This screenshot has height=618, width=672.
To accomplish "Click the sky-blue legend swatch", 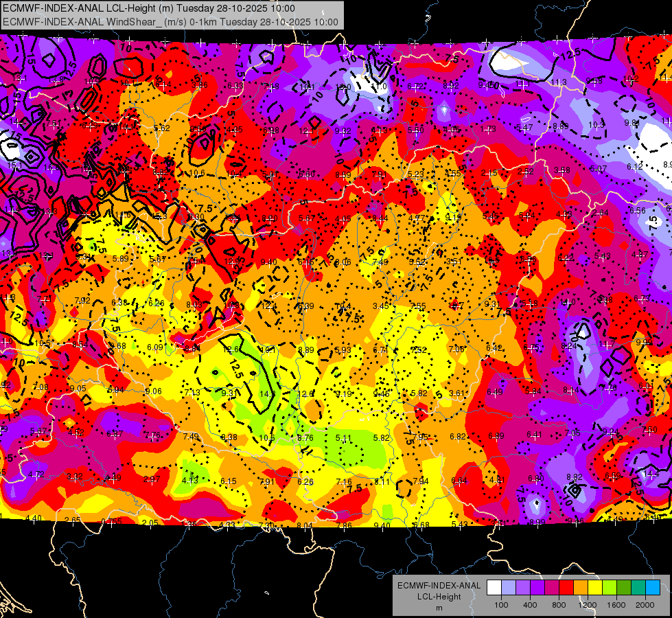I will [653, 588].
